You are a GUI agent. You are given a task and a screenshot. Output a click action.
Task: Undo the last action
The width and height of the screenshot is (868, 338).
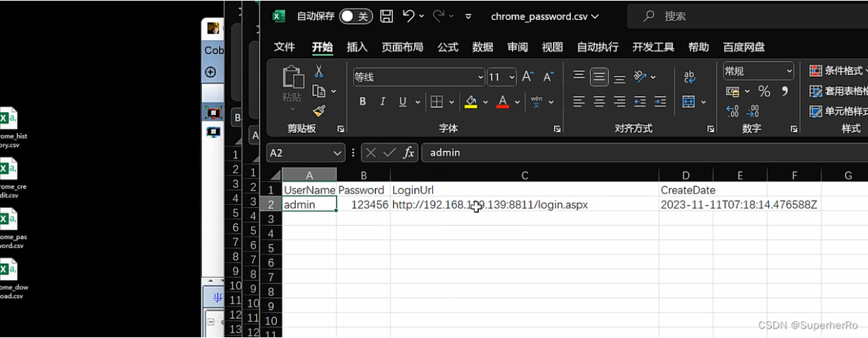(408, 16)
